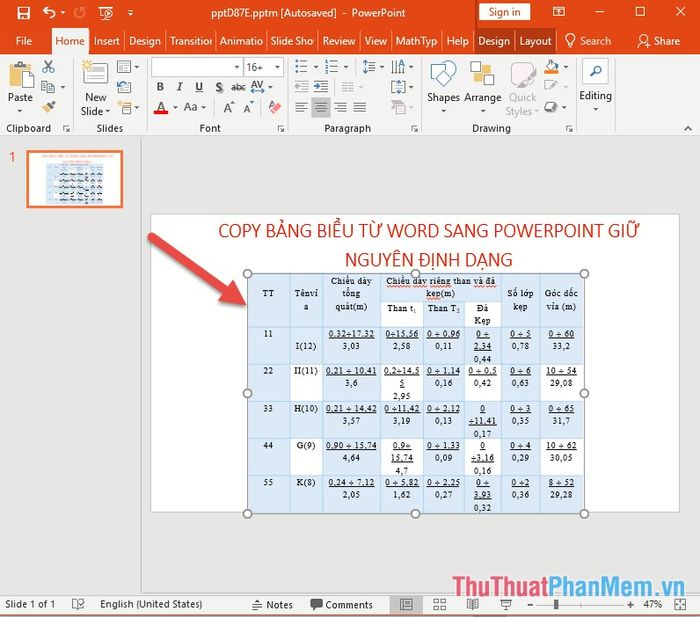Increase the font size

click(x=229, y=107)
